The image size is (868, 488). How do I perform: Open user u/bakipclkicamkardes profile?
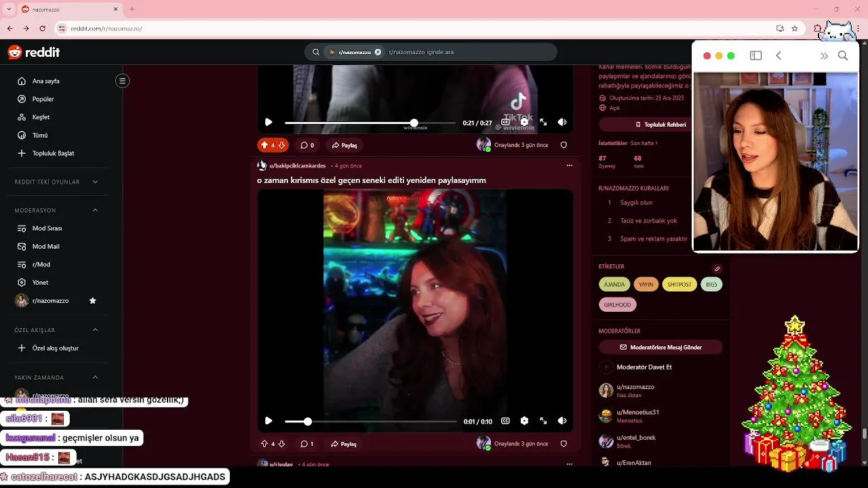coord(297,165)
